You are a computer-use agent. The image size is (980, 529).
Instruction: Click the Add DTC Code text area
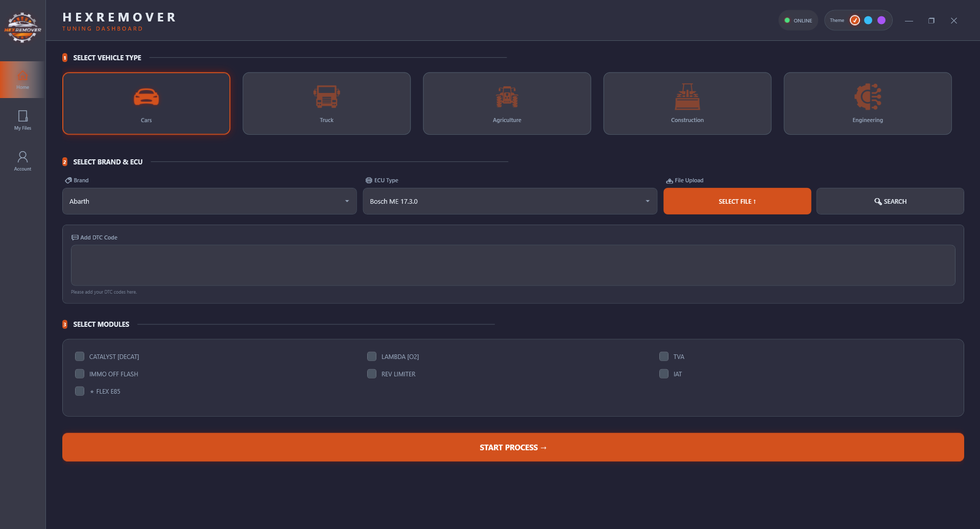513,265
